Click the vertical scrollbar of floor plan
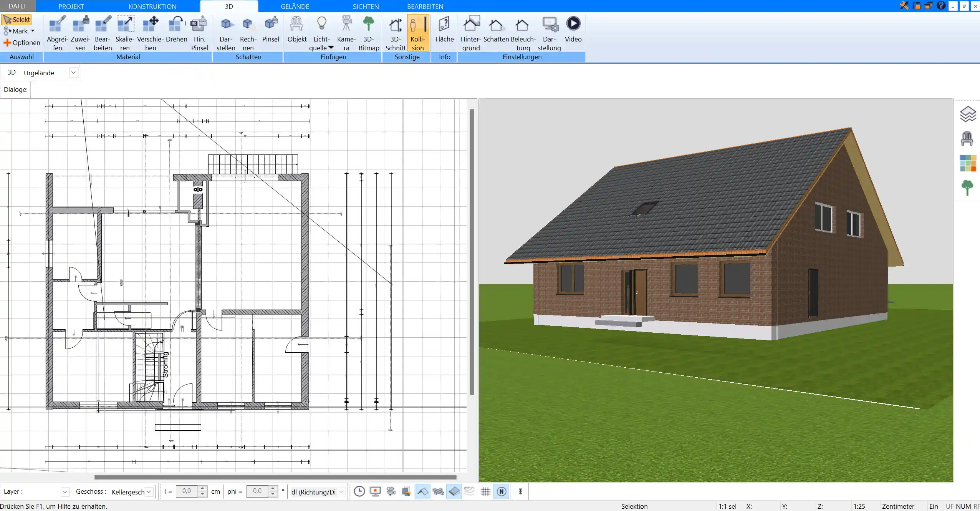The image size is (980, 511). click(472, 252)
